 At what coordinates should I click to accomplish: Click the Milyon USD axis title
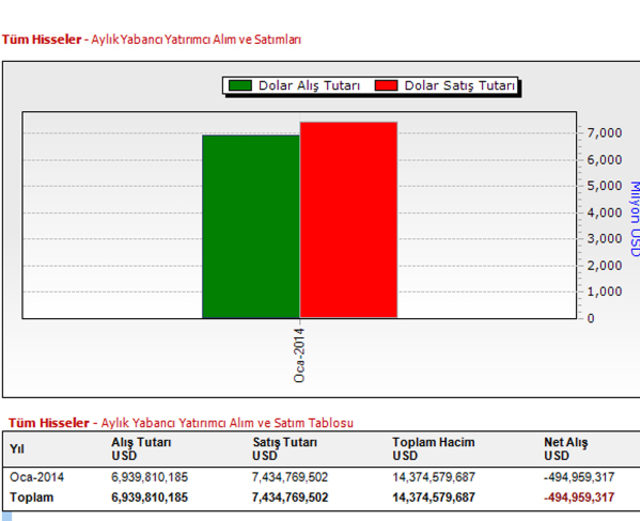click(x=634, y=219)
